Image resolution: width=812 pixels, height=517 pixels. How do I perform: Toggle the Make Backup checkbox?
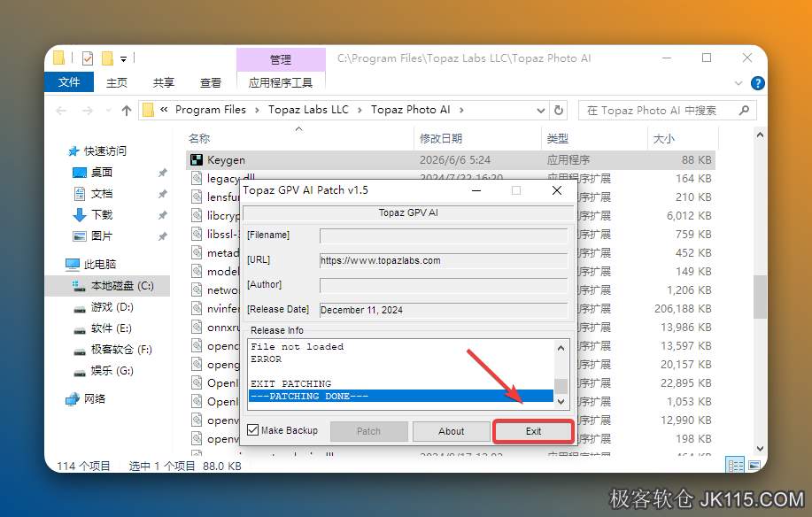(252, 430)
